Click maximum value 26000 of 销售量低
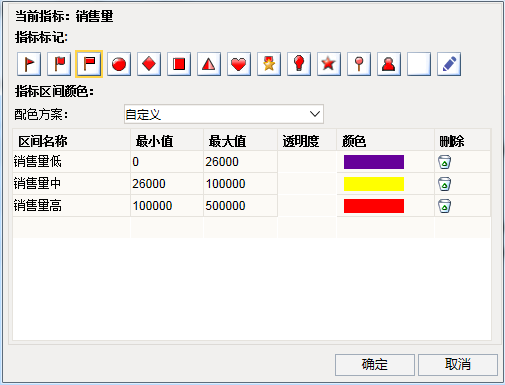The image size is (505, 385). (240, 162)
